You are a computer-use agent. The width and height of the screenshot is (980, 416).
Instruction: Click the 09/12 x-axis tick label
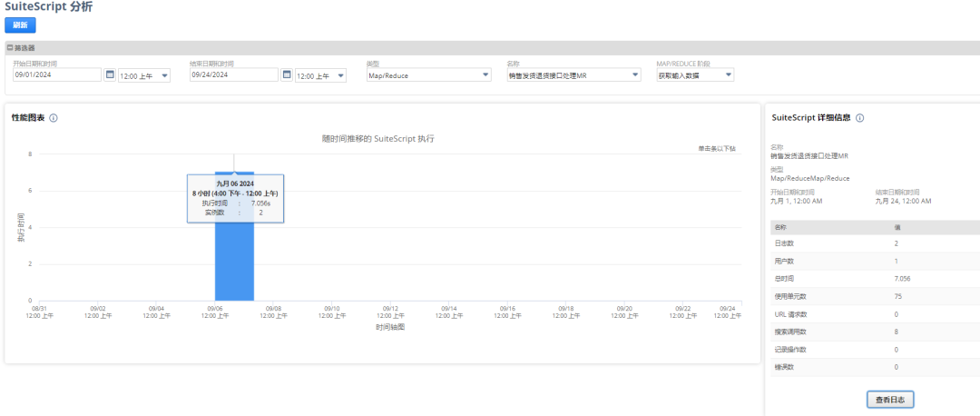pyautogui.click(x=390, y=312)
